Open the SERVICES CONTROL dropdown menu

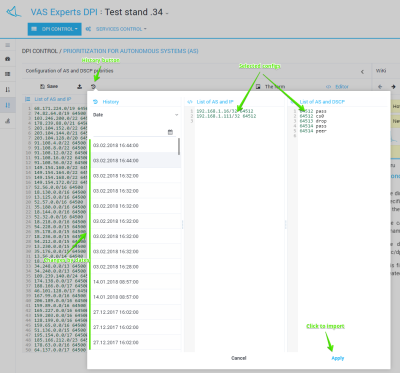[x=116, y=29]
